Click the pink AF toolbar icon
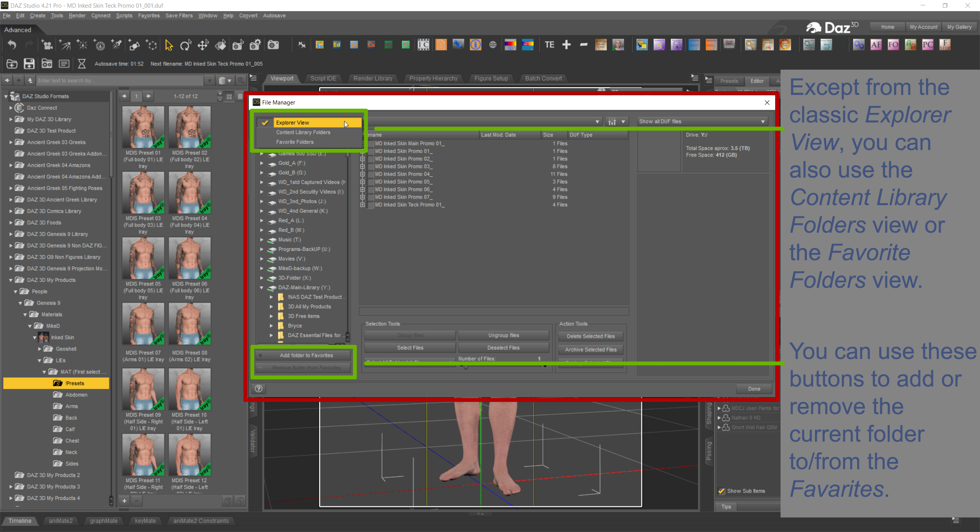The width and height of the screenshot is (980, 532). (876, 45)
